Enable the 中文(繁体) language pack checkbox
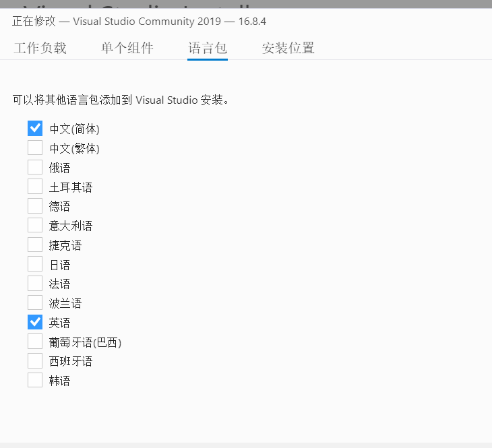Screen dimensions: 492x448 35,148
